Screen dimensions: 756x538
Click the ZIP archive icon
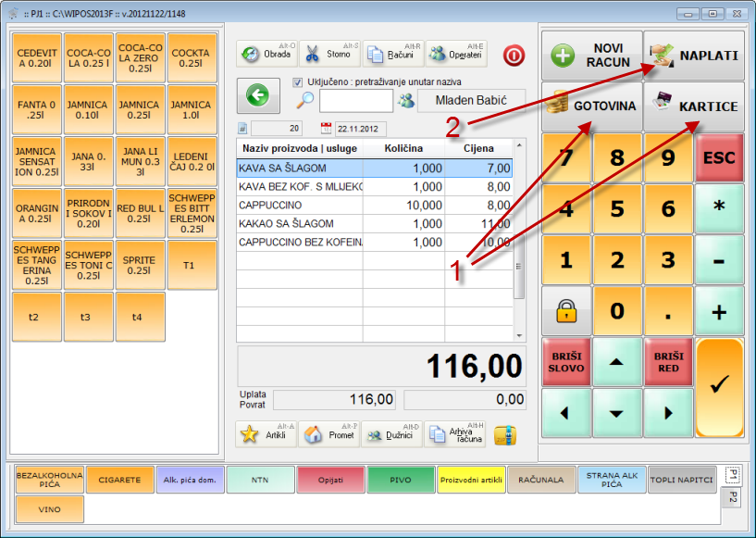[x=504, y=434]
